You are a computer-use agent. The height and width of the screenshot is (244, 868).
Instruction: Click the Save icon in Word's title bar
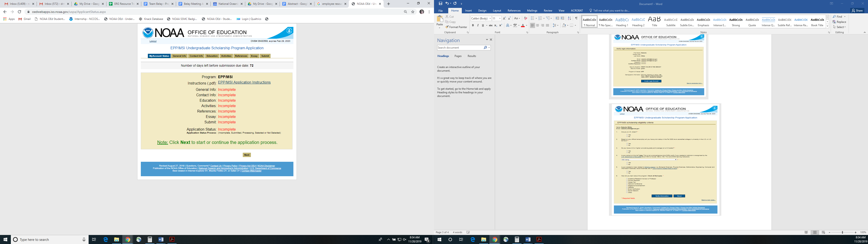pos(440,3)
